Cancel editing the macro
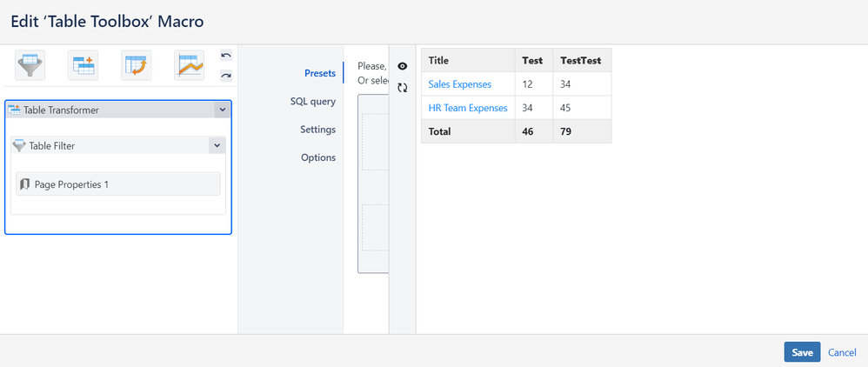Screen dimensions: 868x367 [842, 352]
